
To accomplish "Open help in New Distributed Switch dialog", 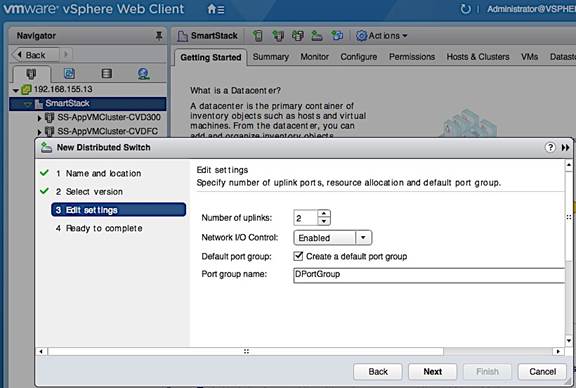I will pos(550,147).
